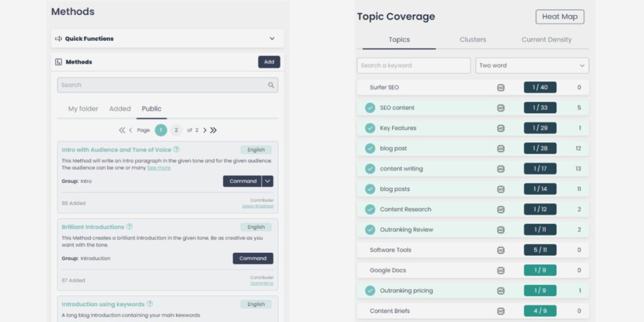Click the AI icon in Outranking pricing row
This screenshot has height=322, width=644.
(x=501, y=291)
